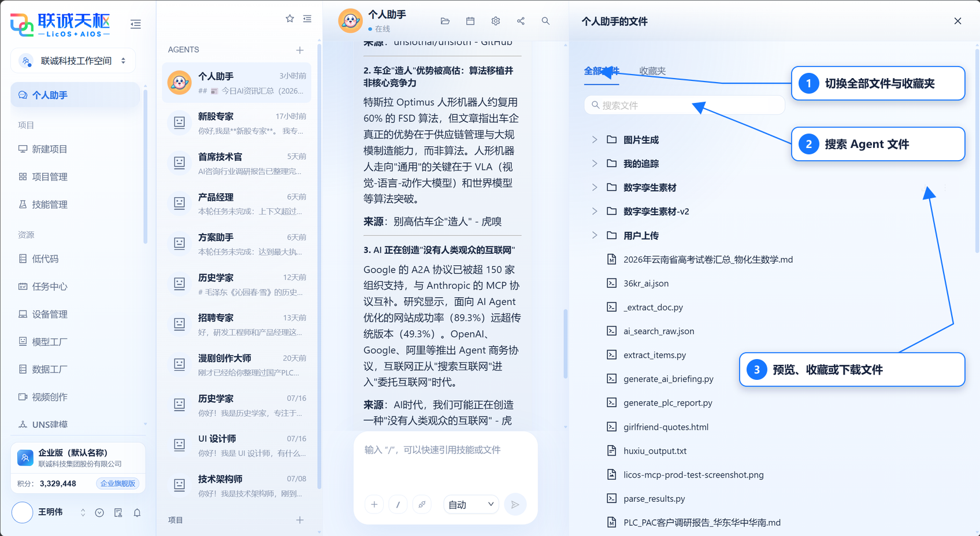Switch to the 收藏夹 tab
The height and width of the screenshot is (536, 980).
click(x=652, y=71)
